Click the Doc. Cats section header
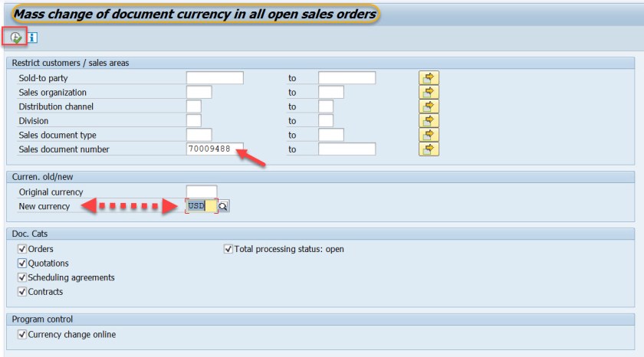 30,234
